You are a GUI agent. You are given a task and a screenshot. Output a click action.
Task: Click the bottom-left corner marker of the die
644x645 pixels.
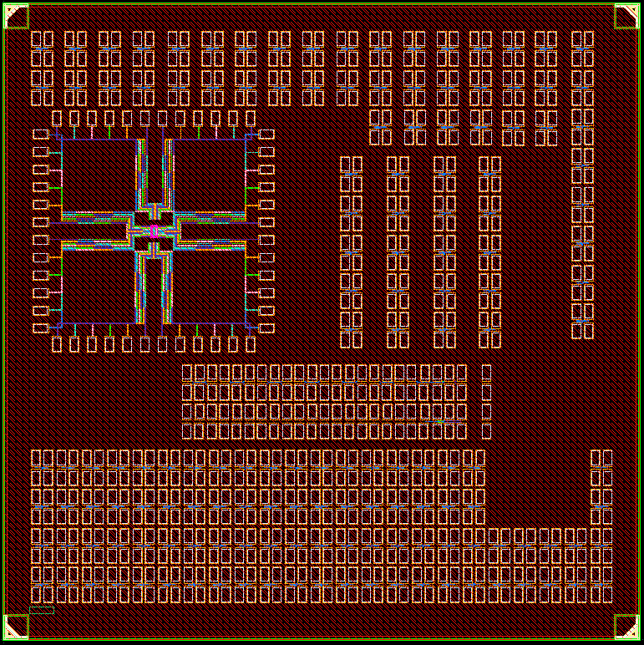coord(16,627)
